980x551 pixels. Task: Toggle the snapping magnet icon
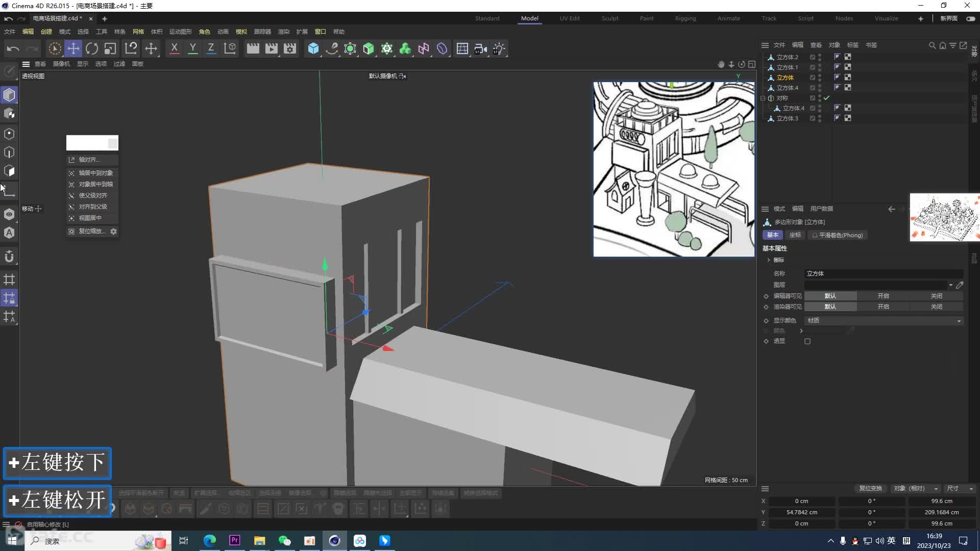click(9, 257)
